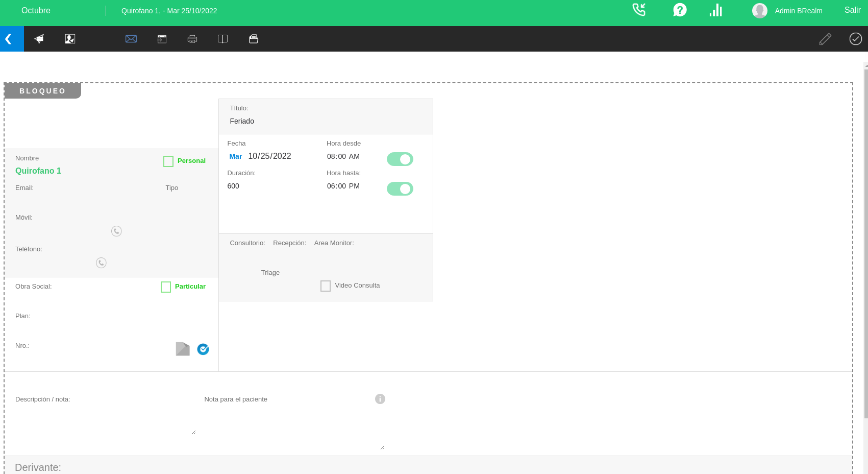Click the phone icon beside Móvil

116,231
